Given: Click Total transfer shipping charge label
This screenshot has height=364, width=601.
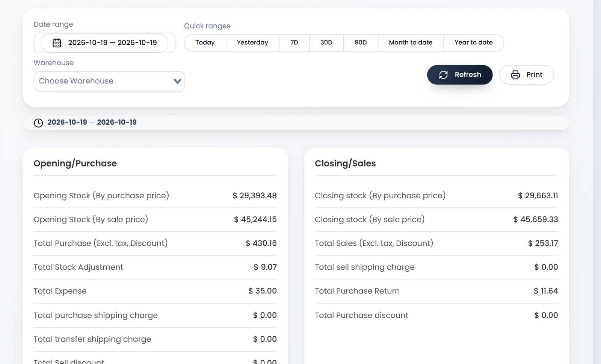Looking at the screenshot, I should click(x=92, y=339).
